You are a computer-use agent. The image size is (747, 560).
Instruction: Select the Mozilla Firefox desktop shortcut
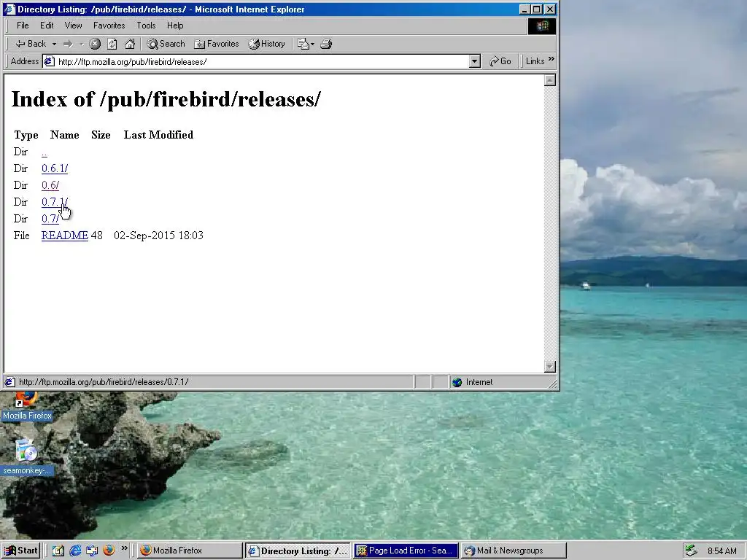(27, 406)
